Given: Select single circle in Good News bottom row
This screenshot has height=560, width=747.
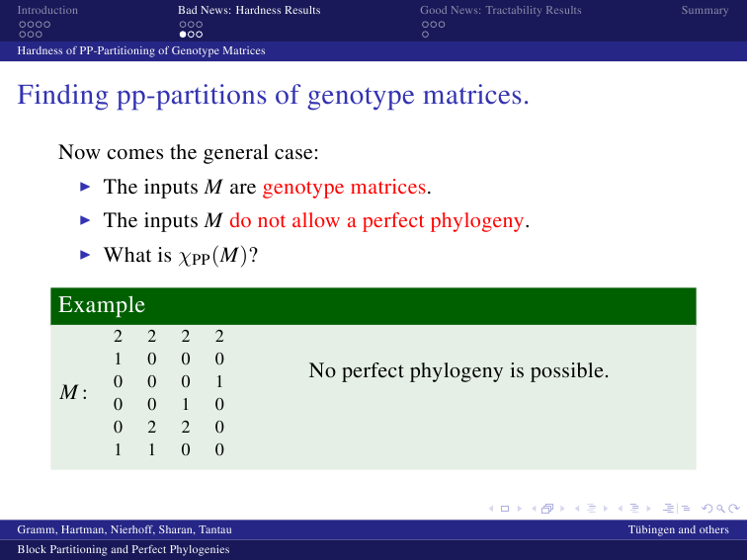Looking at the screenshot, I should [x=425, y=35].
